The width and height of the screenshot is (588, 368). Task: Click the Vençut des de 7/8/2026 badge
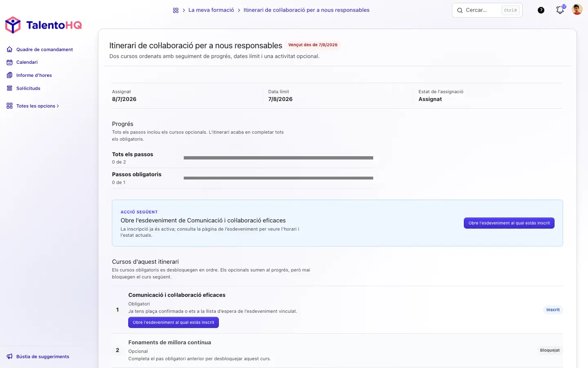pos(313,45)
